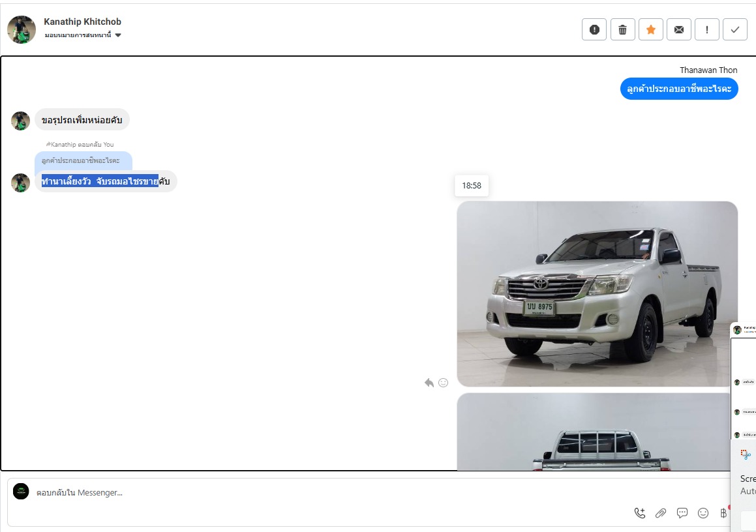This screenshot has width=756, height=532.
Task: Open Kanathip Khitchob's profile picture in the header
Action: [x=22, y=29]
